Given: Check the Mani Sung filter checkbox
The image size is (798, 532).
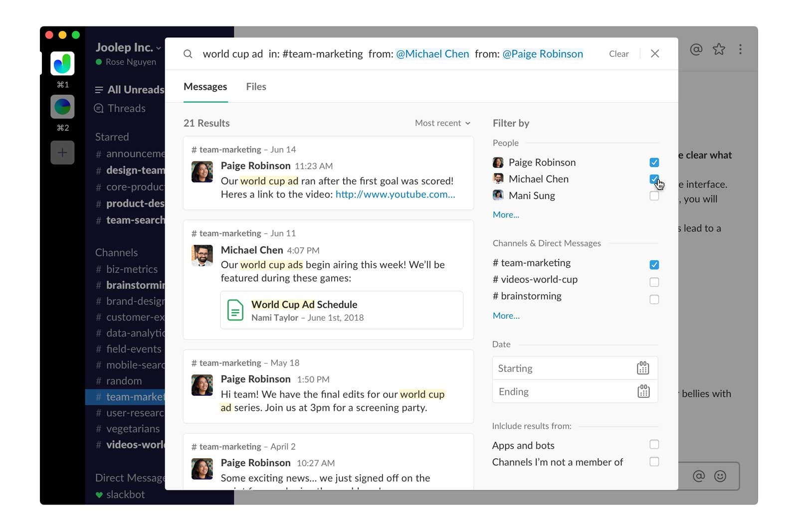Looking at the screenshot, I should pyautogui.click(x=654, y=196).
